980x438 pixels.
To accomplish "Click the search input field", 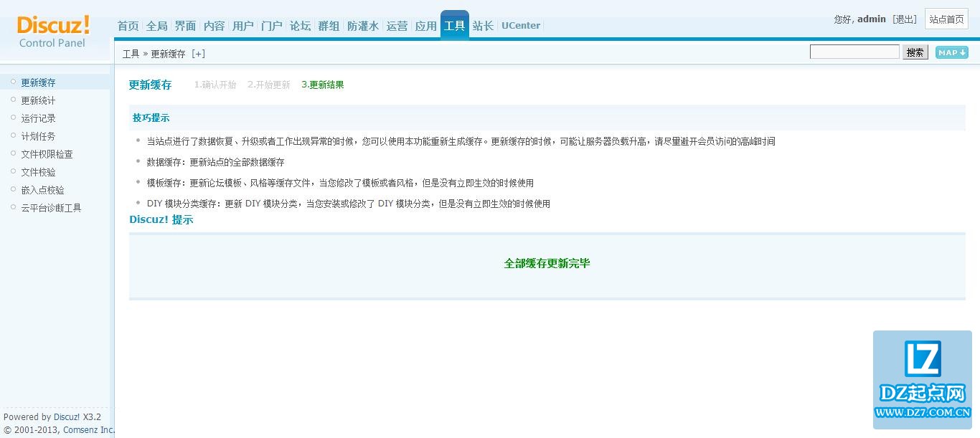I will 854,52.
